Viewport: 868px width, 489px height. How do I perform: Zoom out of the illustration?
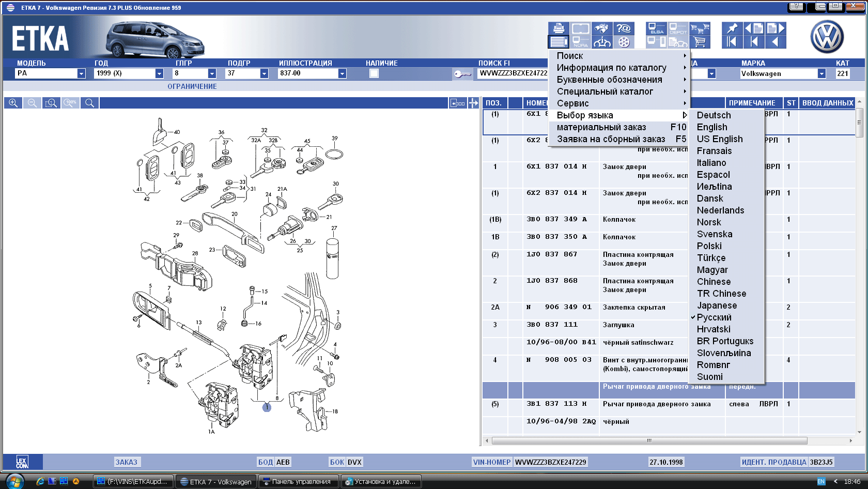(32, 103)
